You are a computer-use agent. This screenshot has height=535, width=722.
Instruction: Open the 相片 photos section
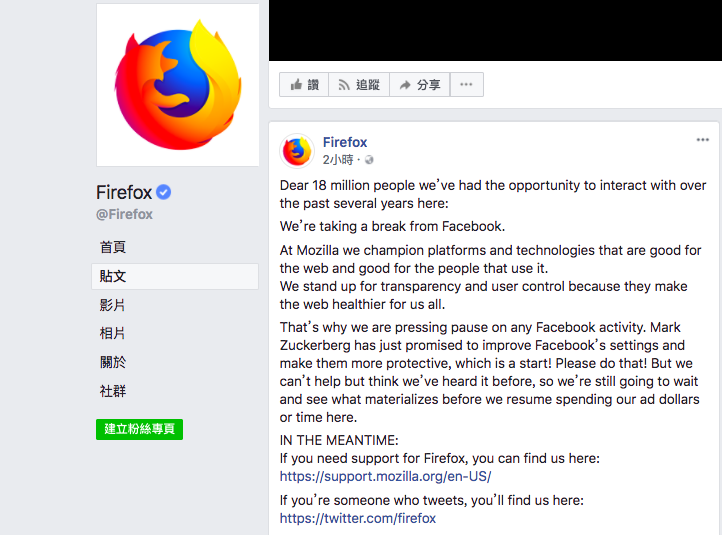[x=112, y=333]
